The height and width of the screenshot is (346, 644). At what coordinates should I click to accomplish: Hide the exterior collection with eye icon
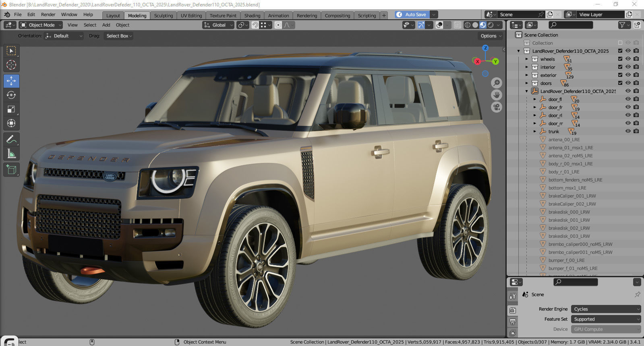[628, 75]
